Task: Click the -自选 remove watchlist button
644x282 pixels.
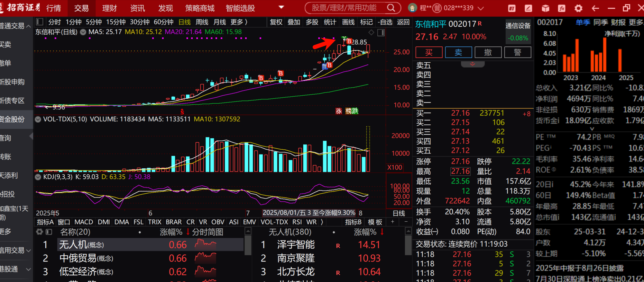Action: pos(385,22)
